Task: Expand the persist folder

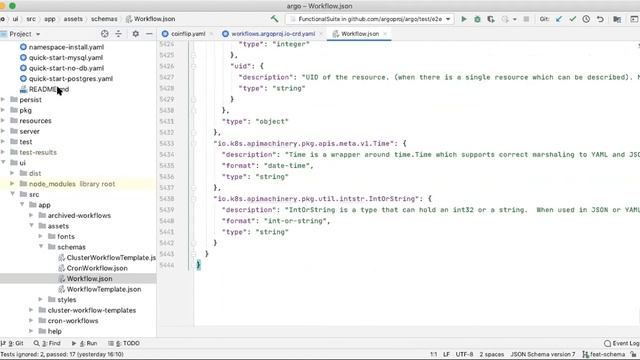Action: pos(3,99)
